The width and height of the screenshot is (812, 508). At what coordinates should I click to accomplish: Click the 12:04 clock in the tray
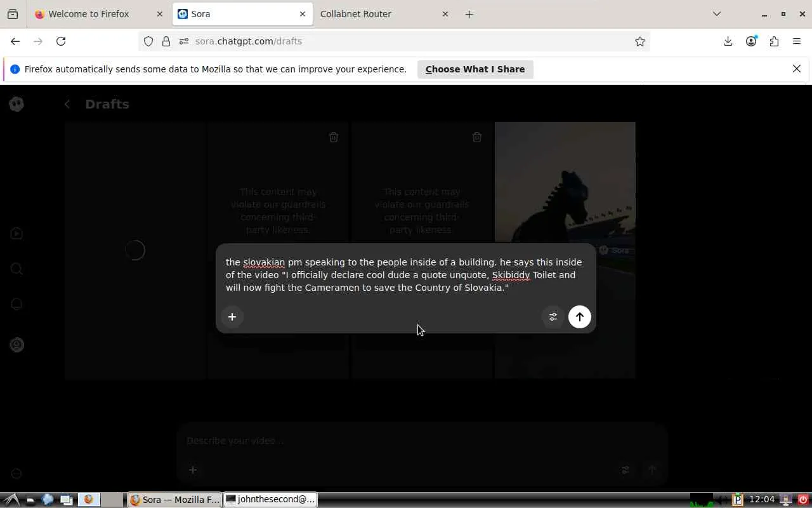[x=762, y=500]
